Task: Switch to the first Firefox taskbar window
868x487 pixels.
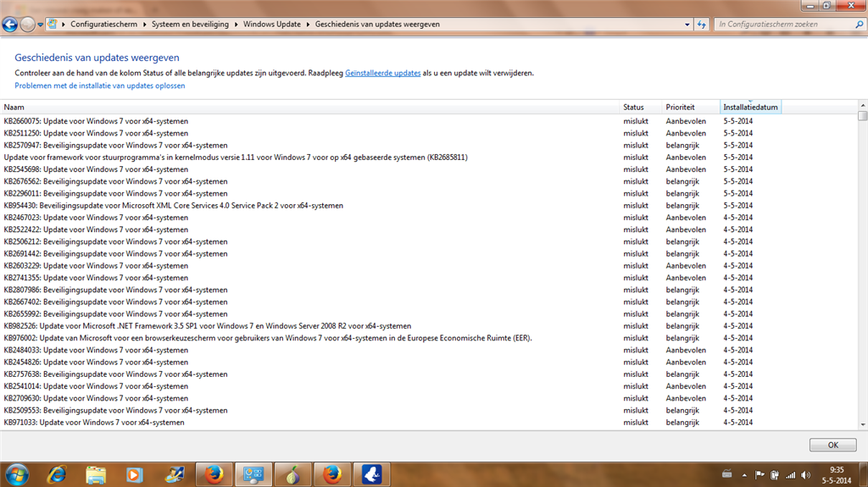Action: pyautogui.click(x=214, y=475)
